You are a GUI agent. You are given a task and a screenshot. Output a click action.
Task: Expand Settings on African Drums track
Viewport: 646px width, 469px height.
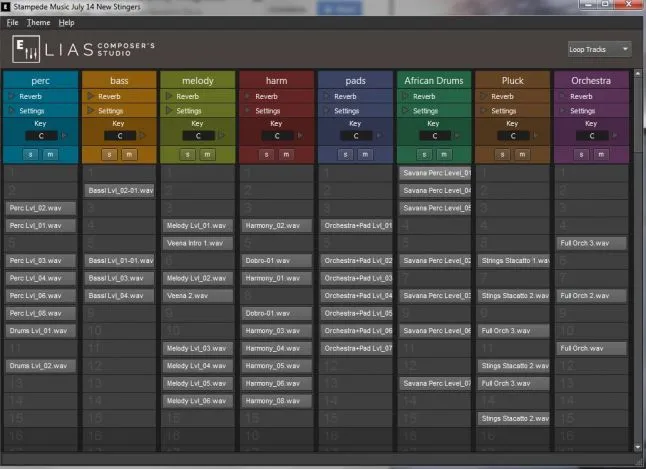(405, 110)
